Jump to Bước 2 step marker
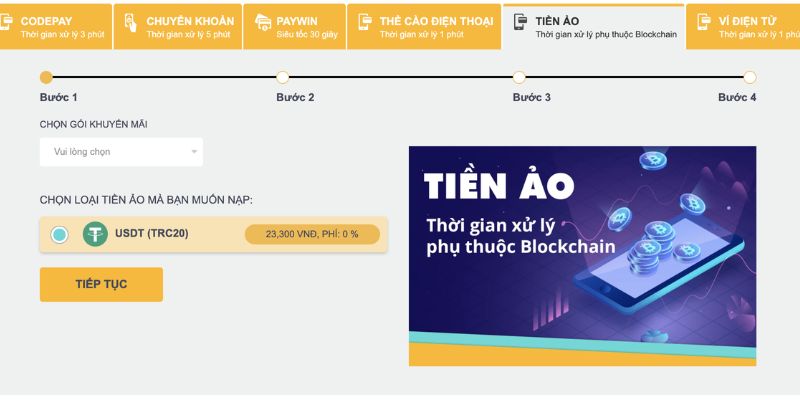This screenshot has width=800, height=400. coord(283,77)
